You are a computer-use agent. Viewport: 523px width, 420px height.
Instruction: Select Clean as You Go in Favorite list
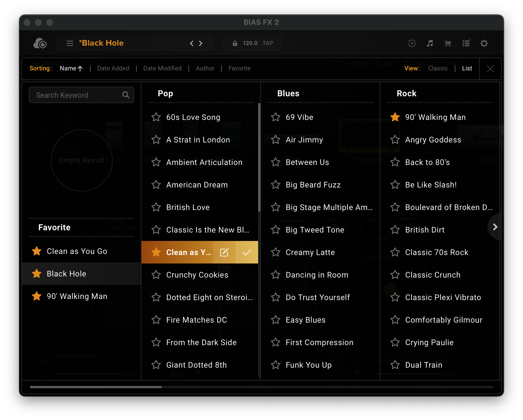click(81, 251)
